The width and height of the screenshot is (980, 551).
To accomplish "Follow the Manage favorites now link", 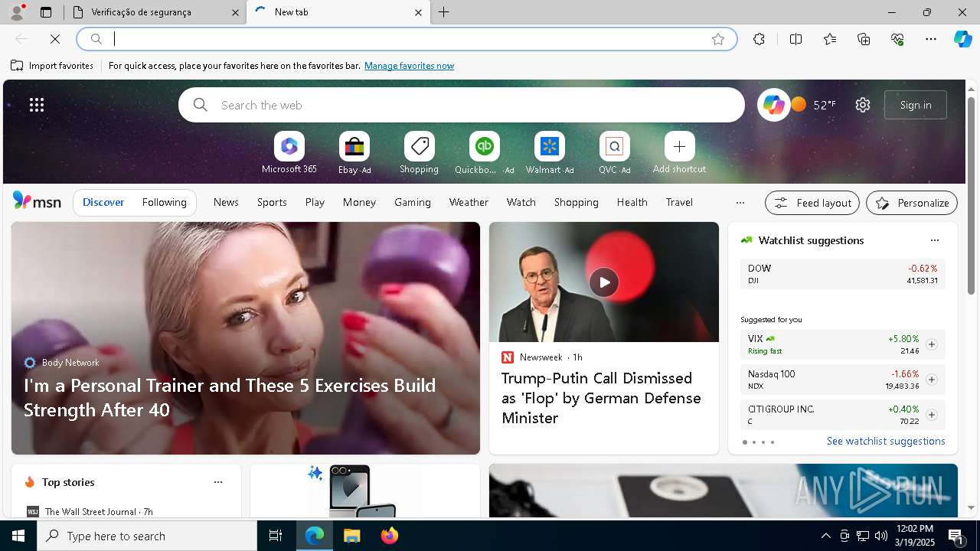I will [409, 66].
